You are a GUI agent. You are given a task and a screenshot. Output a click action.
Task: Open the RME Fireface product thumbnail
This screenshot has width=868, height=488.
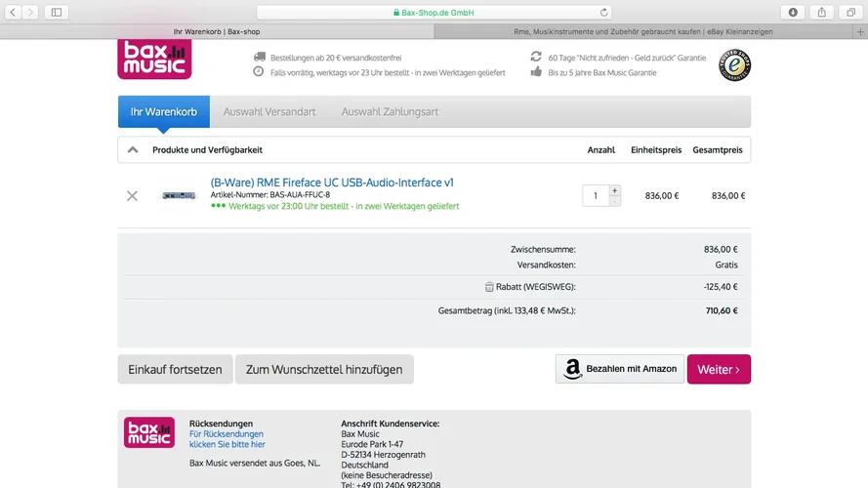point(179,195)
